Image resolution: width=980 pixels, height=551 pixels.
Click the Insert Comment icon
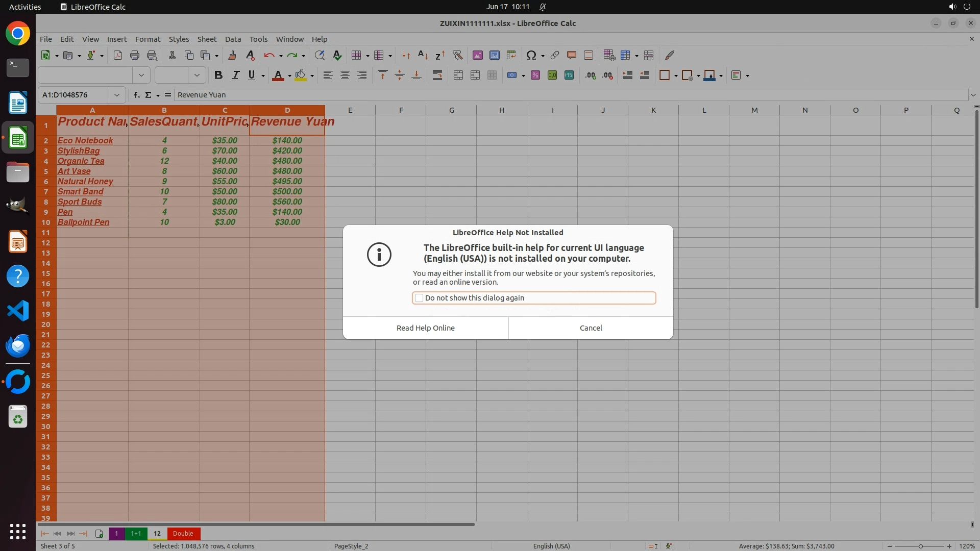[571, 55]
